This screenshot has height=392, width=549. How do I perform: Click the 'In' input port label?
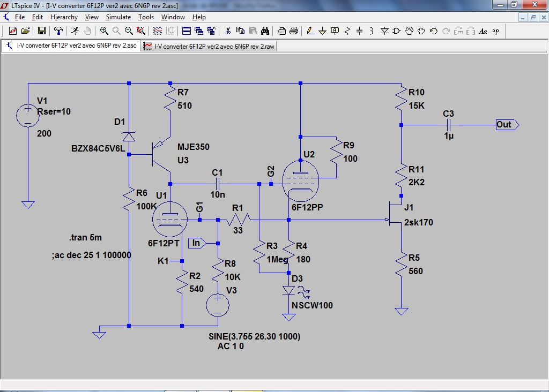pyautogui.click(x=197, y=243)
